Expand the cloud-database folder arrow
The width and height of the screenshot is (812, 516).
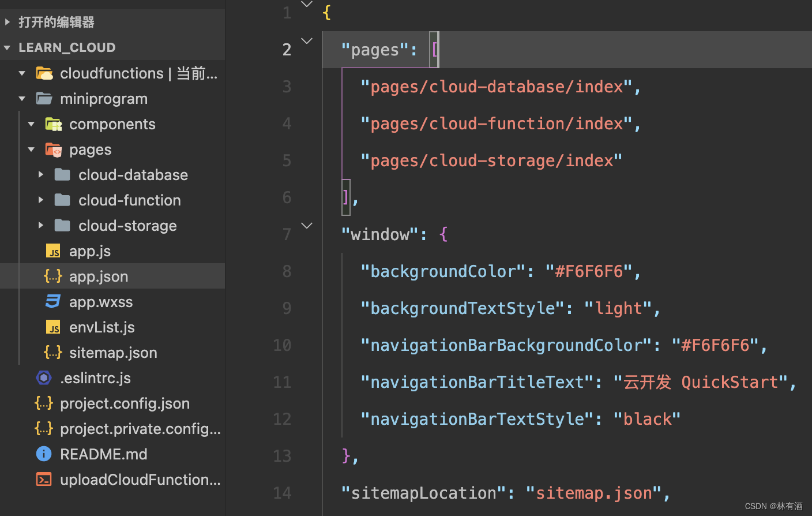[40, 174]
